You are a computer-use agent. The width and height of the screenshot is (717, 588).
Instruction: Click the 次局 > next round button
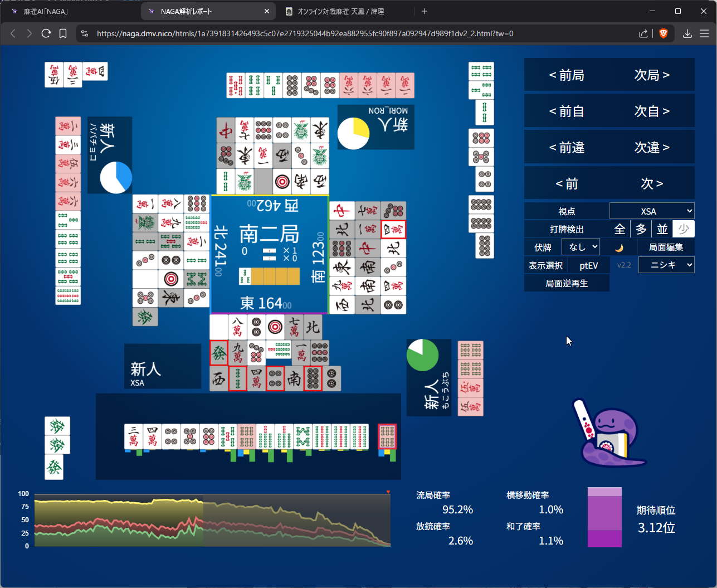click(652, 75)
